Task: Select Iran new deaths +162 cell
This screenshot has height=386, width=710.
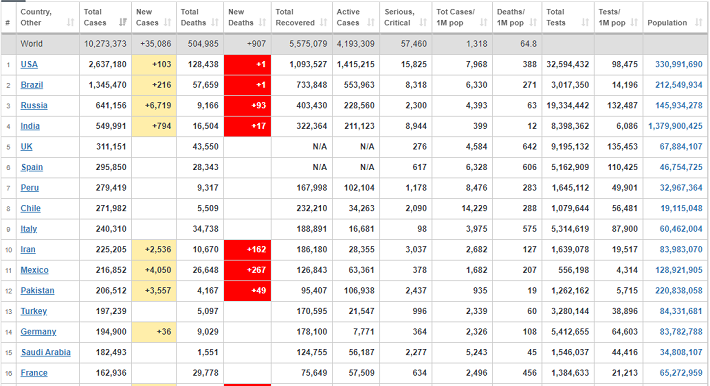Action: click(247, 249)
